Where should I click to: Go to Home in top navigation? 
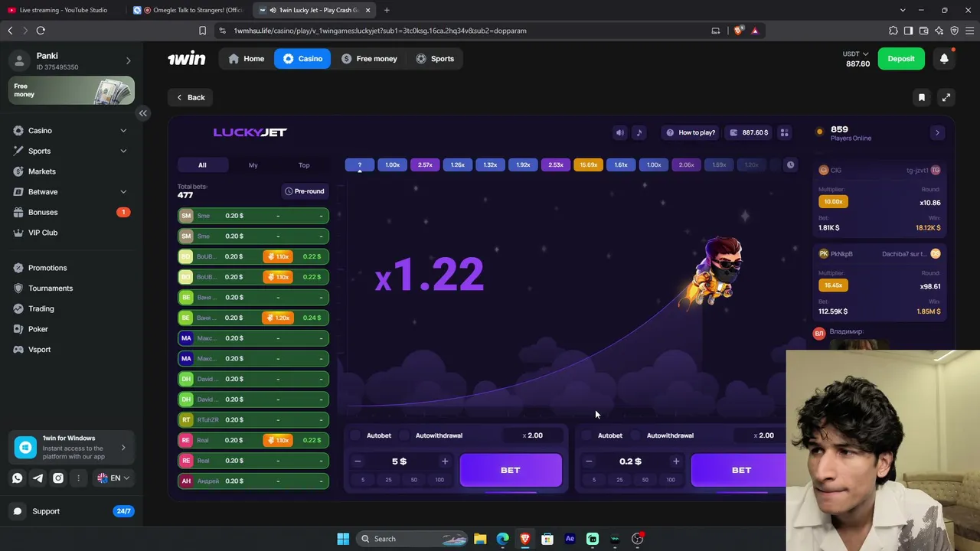click(247, 59)
